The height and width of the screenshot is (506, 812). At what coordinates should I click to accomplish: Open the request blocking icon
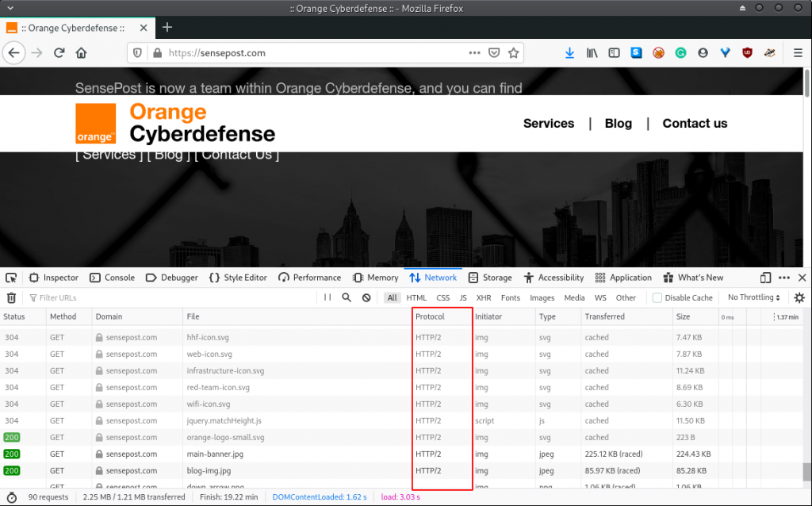tap(366, 298)
